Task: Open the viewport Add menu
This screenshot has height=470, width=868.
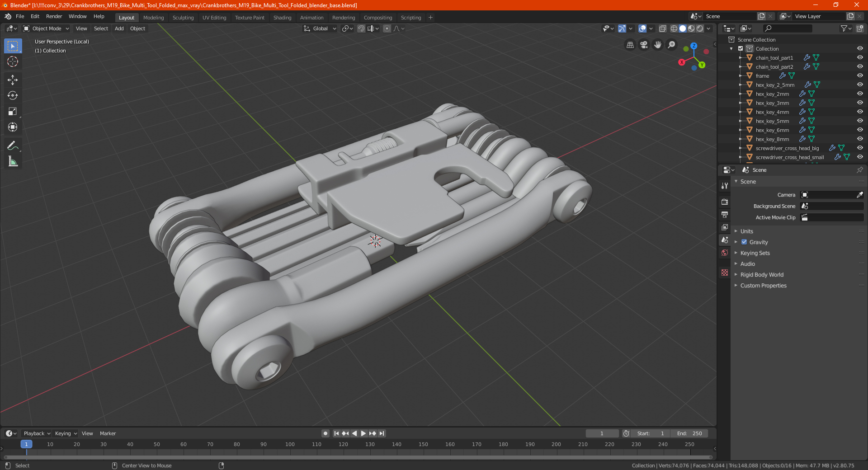Action: pyautogui.click(x=119, y=28)
